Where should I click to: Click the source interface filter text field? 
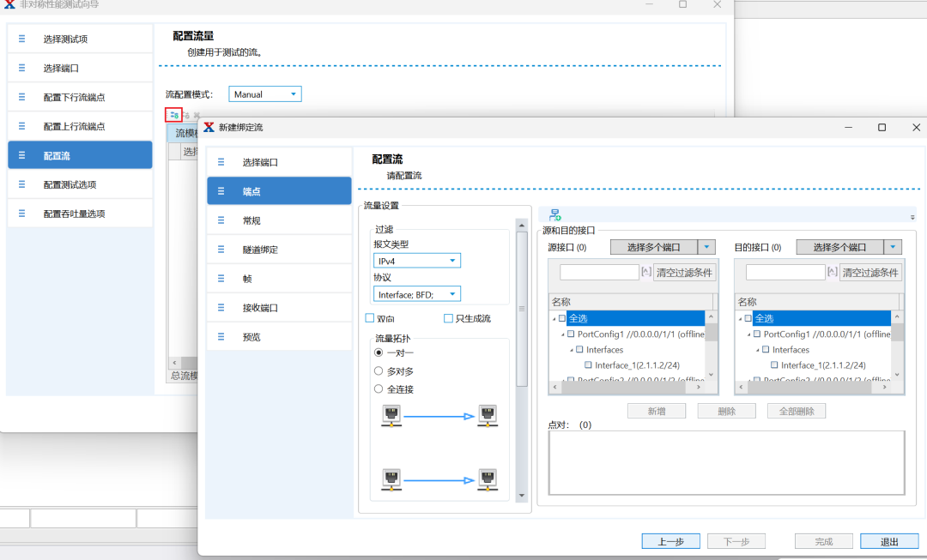coord(598,272)
